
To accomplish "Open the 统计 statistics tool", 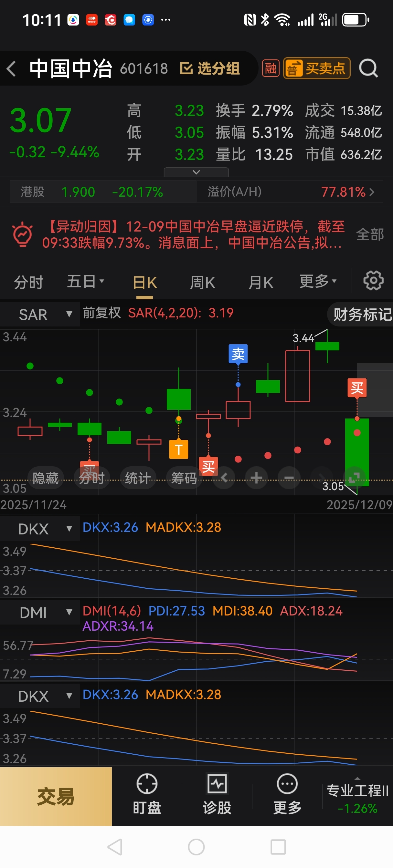I will point(138,478).
